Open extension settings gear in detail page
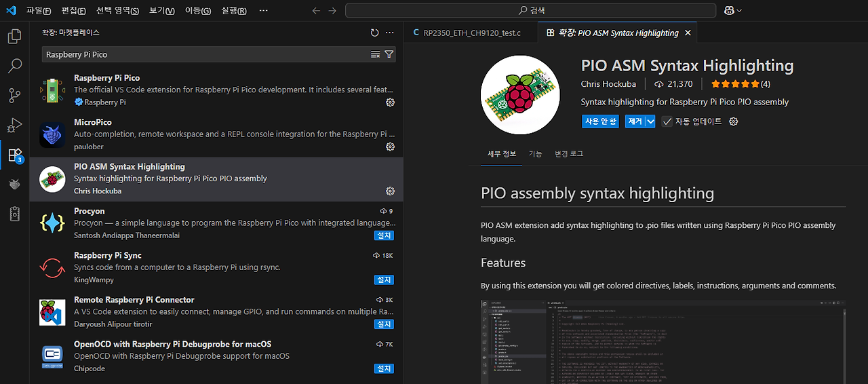868x384 pixels. tap(733, 121)
